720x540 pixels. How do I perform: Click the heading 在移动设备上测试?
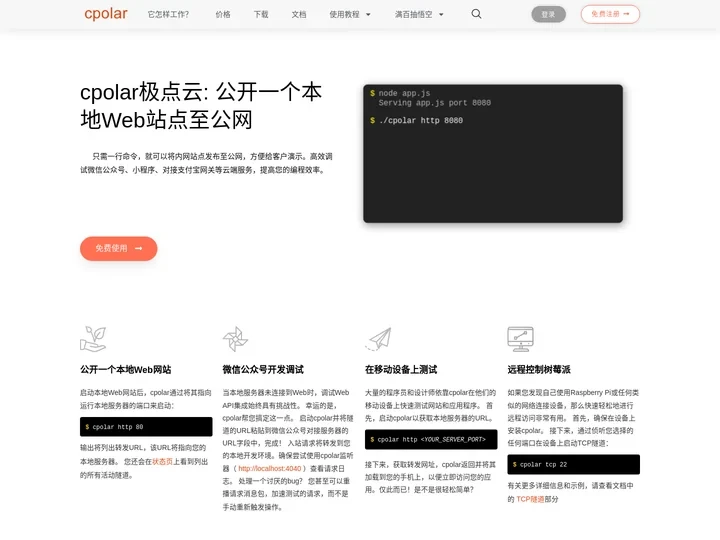click(401, 370)
